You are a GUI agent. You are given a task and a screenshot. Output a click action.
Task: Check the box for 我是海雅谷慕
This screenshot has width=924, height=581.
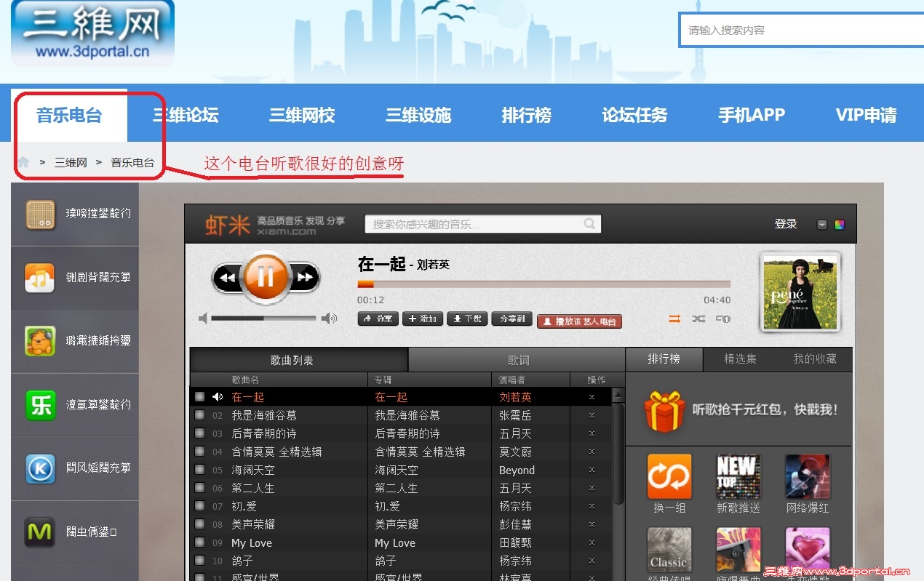coord(199,415)
